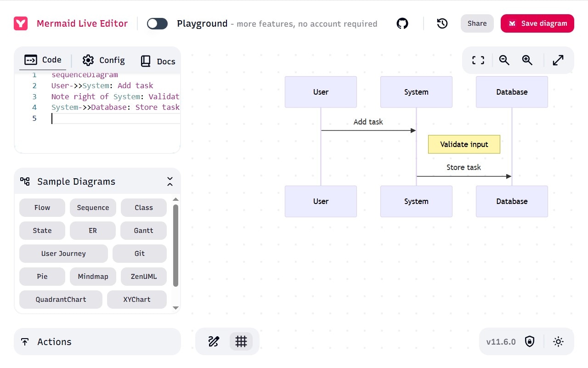Toggle the Playground switch

pos(157,23)
